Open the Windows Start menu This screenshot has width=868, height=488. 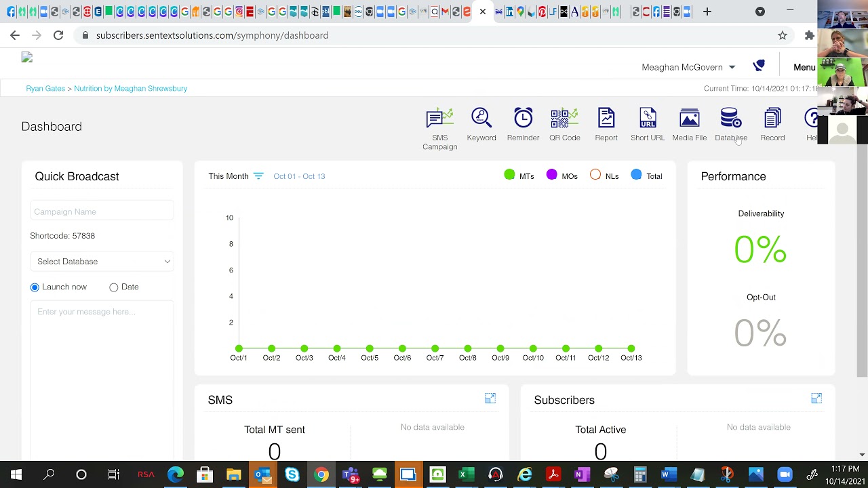16,474
